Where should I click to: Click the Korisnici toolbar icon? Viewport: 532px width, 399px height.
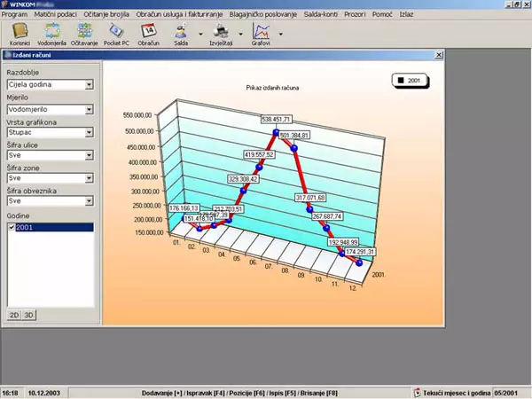[x=20, y=33]
